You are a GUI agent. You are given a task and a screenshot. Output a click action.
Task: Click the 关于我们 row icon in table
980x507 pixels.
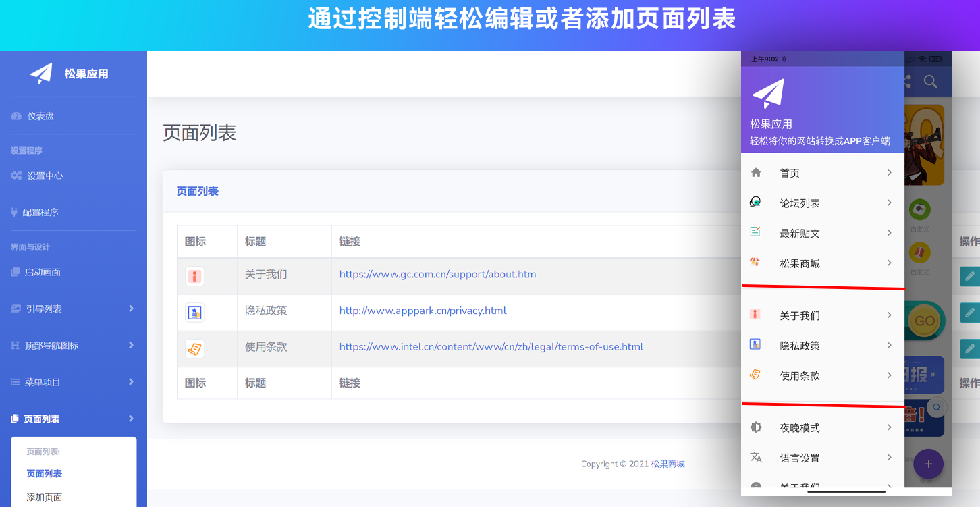pyautogui.click(x=194, y=276)
